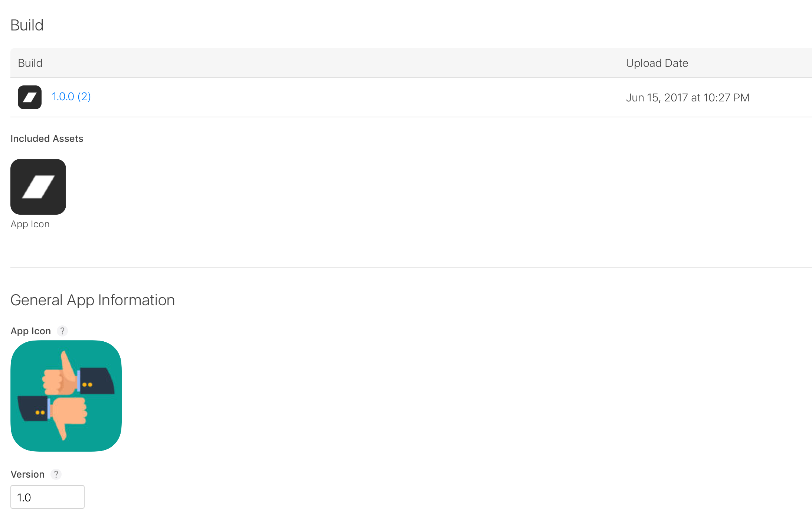Click the App Icon help question mark
This screenshot has height=517, width=812.
62,331
